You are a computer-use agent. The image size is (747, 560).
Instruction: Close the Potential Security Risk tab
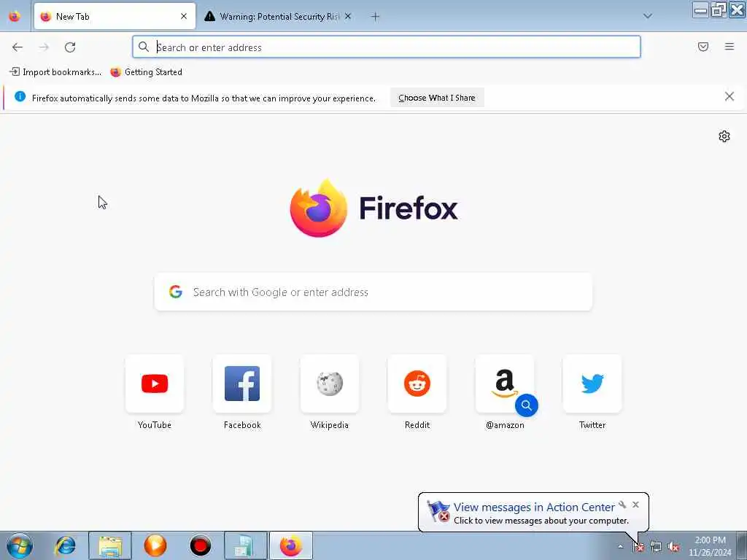348,16
